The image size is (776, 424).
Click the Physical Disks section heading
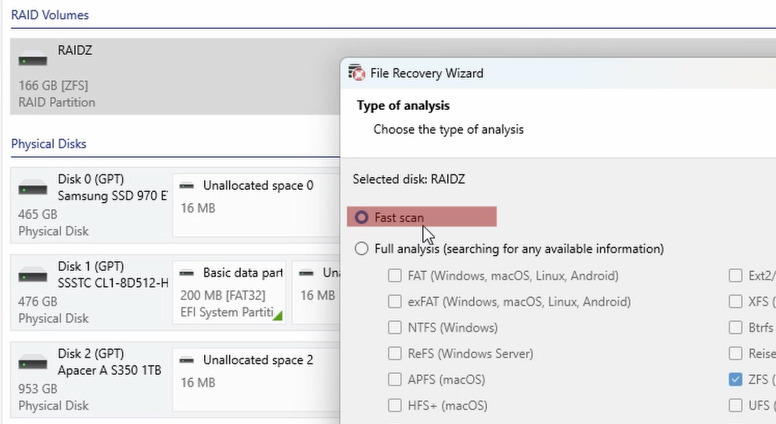[48, 144]
